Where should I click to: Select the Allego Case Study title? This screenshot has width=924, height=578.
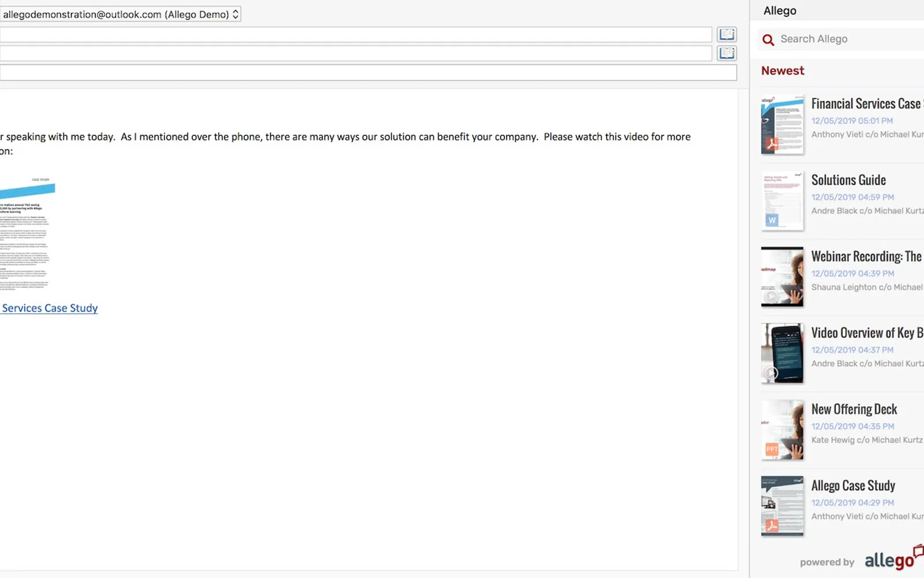tap(853, 485)
